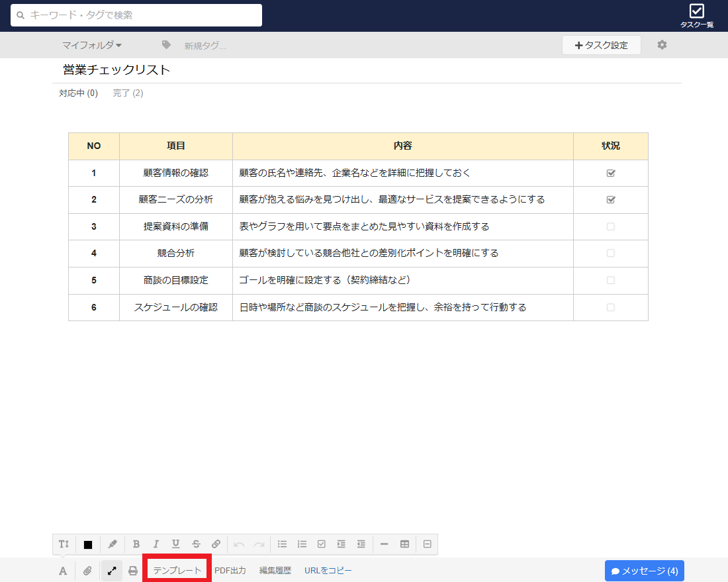The height and width of the screenshot is (582, 728).
Task: Apply strikethrough to text
Action: coord(196,544)
